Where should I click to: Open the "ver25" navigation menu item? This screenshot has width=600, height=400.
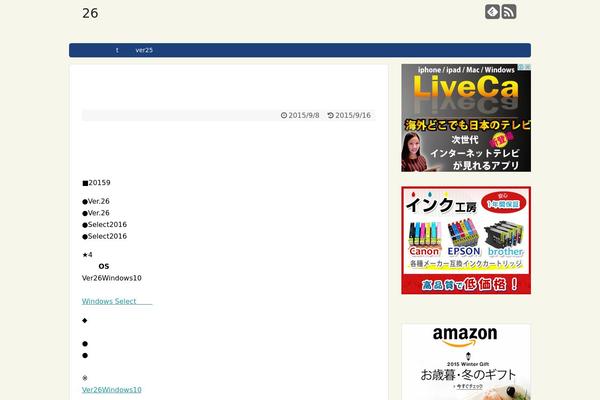click(x=144, y=50)
